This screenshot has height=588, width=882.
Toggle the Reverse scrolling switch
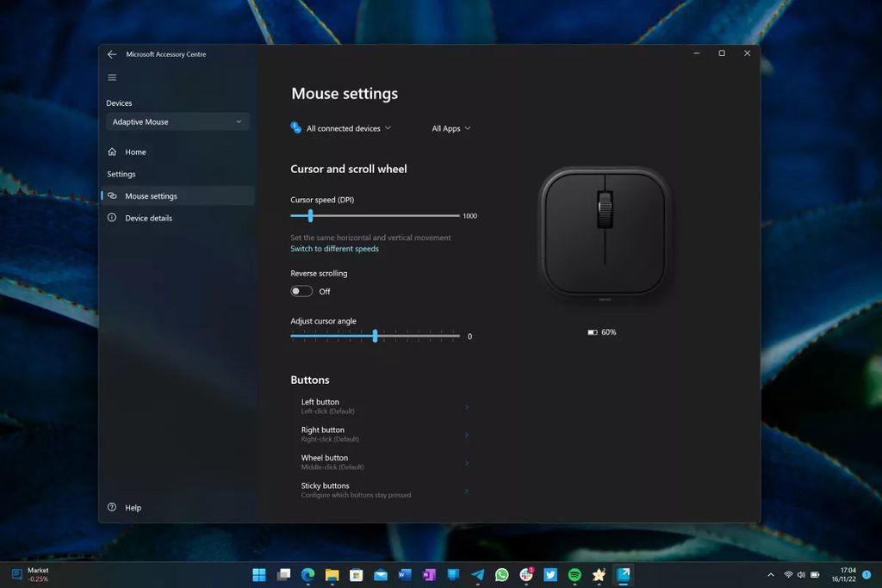(301, 292)
